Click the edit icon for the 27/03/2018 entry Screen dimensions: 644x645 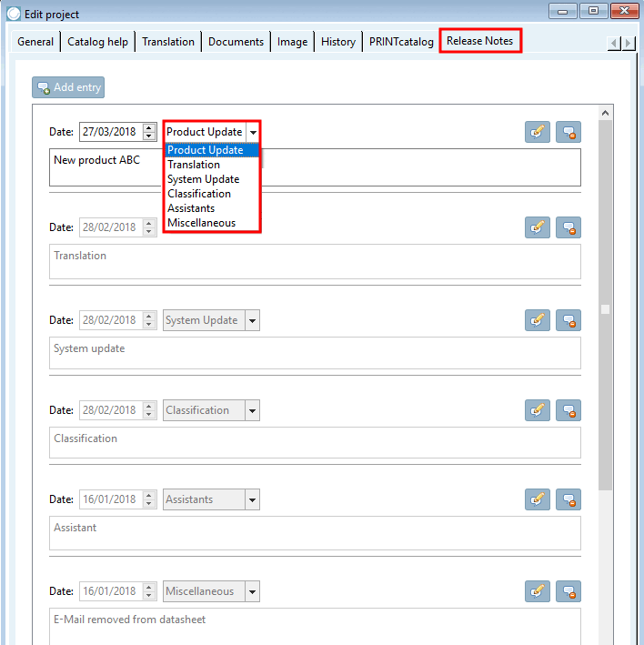537,132
